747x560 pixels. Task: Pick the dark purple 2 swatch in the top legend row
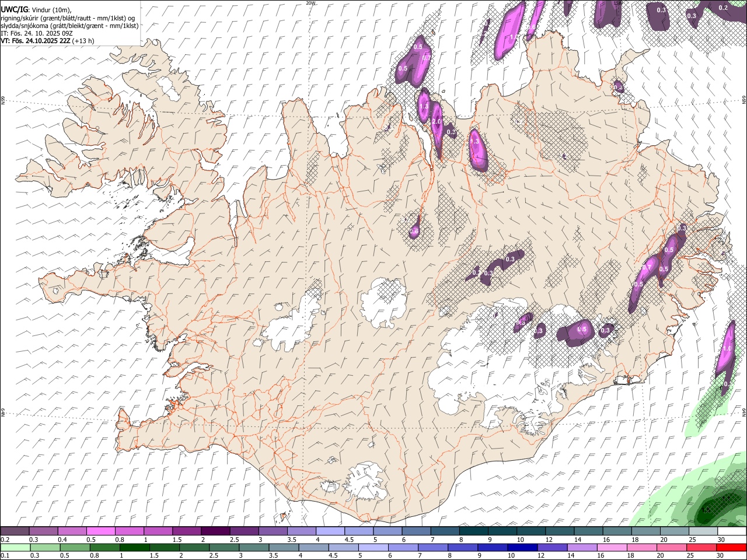pyautogui.click(x=215, y=531)
